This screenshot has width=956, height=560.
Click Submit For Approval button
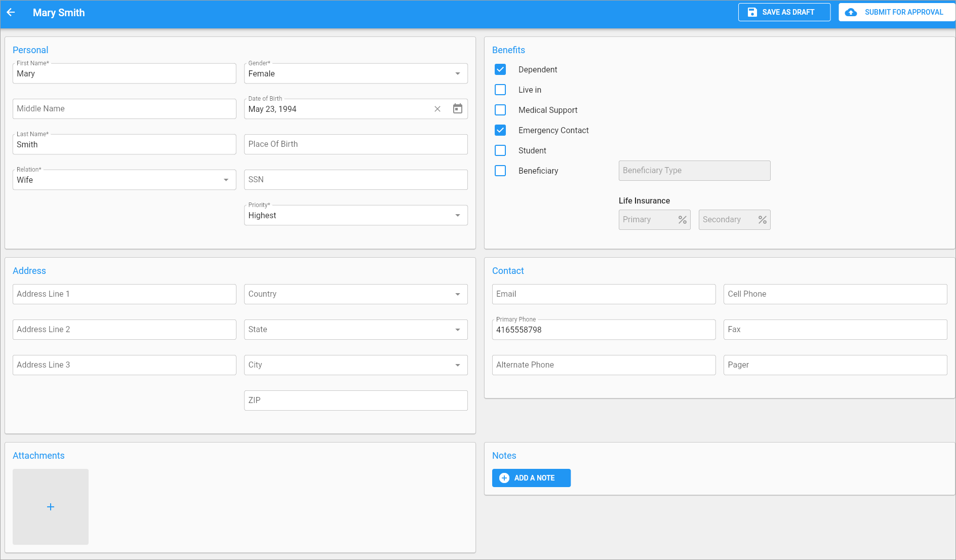pos(897,12)
